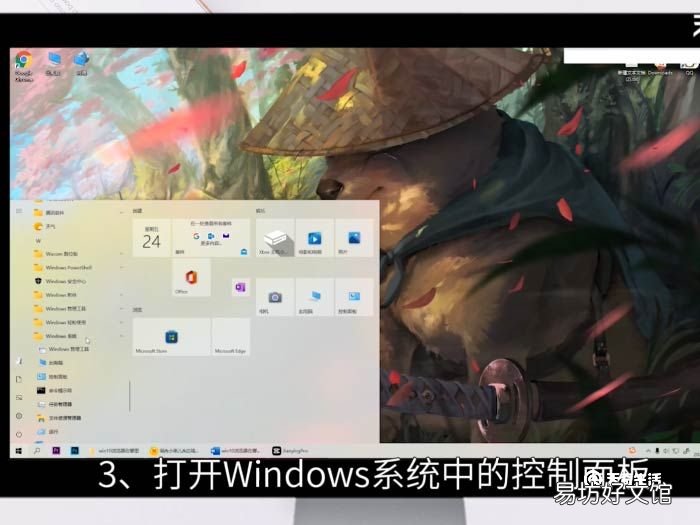700x525 pixels.
Task: Open Pictures from the Start left rail
Action: [19, 397]
